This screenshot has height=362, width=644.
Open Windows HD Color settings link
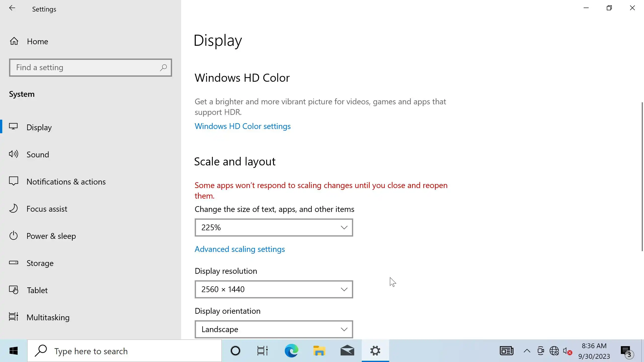point(243,126)
